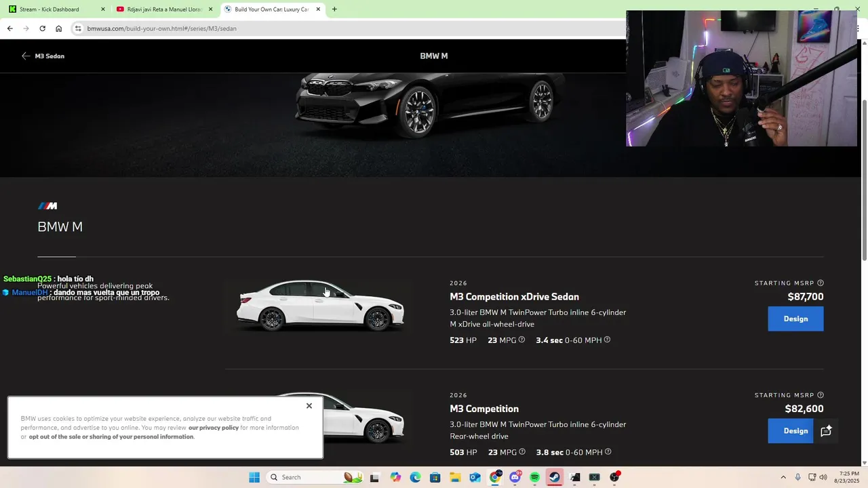Close the cookie notice banner

309,406
